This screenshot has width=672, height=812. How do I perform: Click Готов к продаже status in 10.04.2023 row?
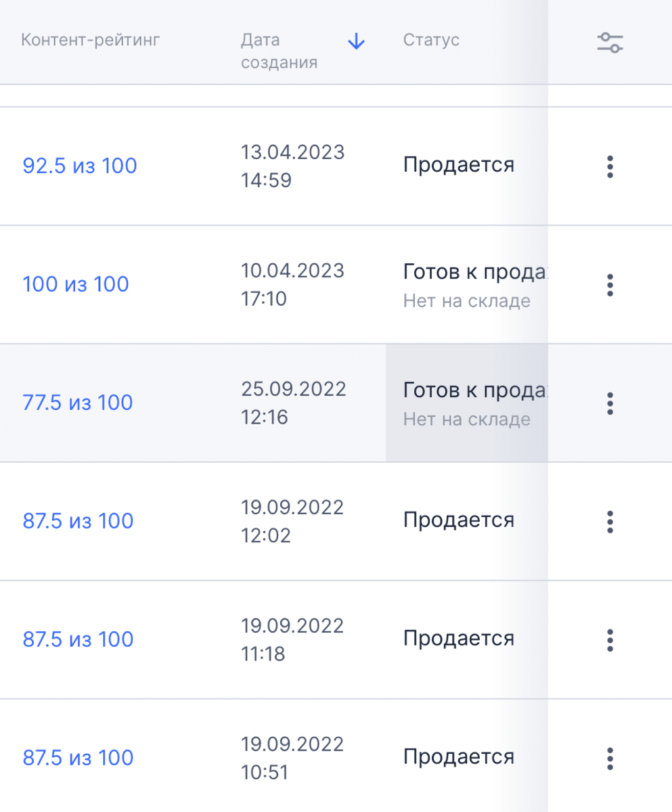coord(475,273)
